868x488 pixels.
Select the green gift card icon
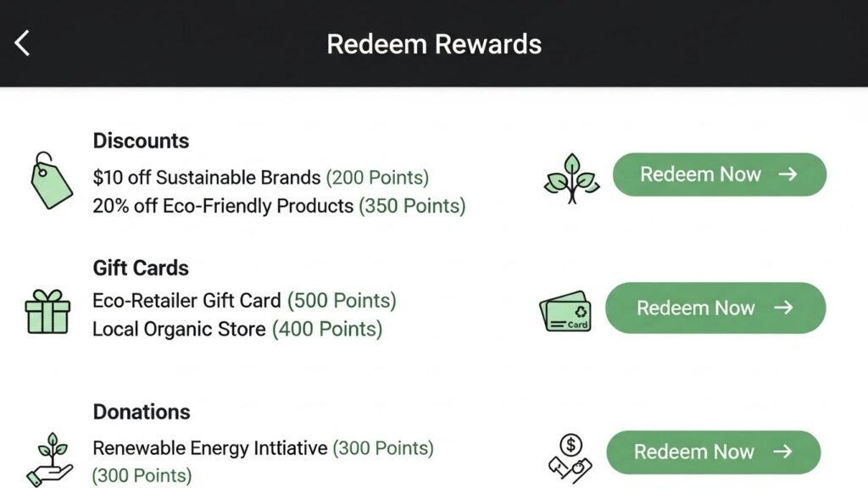(x=566, y=311)
